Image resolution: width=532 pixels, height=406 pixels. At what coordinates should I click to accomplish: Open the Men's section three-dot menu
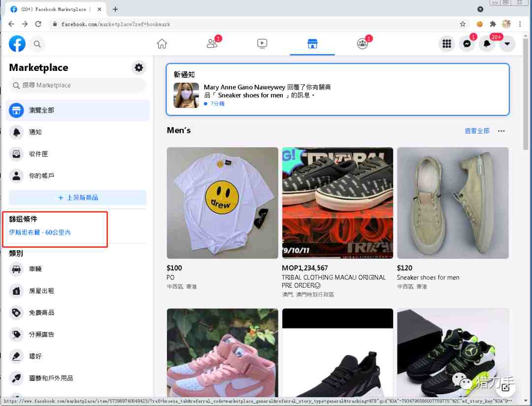[x=501, y=131]
